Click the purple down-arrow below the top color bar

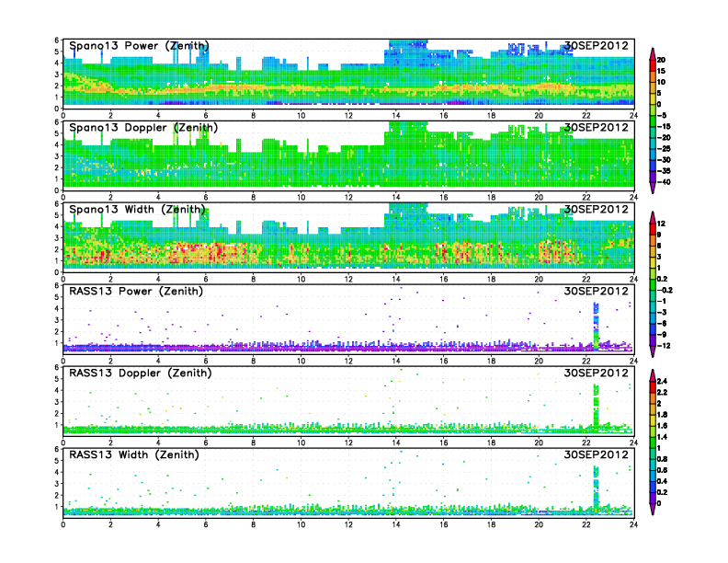[x=653, y=189]
